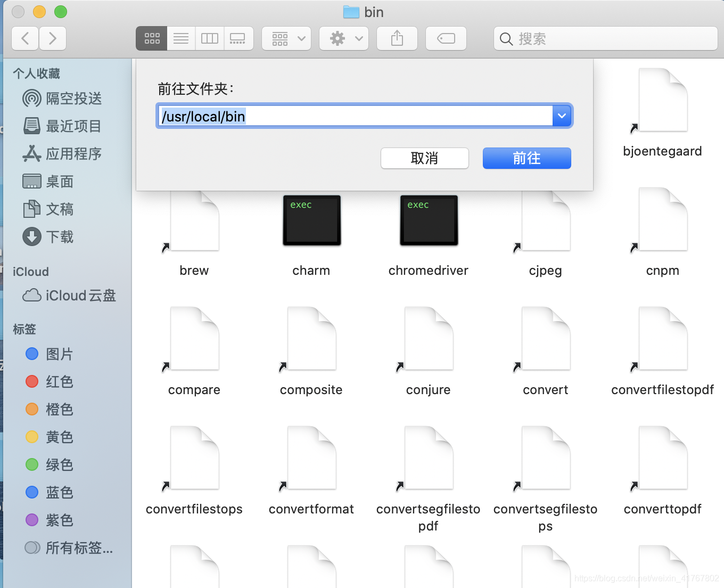The image size is (724, 588).
Task: Switch to gallery view mode
Action: 238,38
